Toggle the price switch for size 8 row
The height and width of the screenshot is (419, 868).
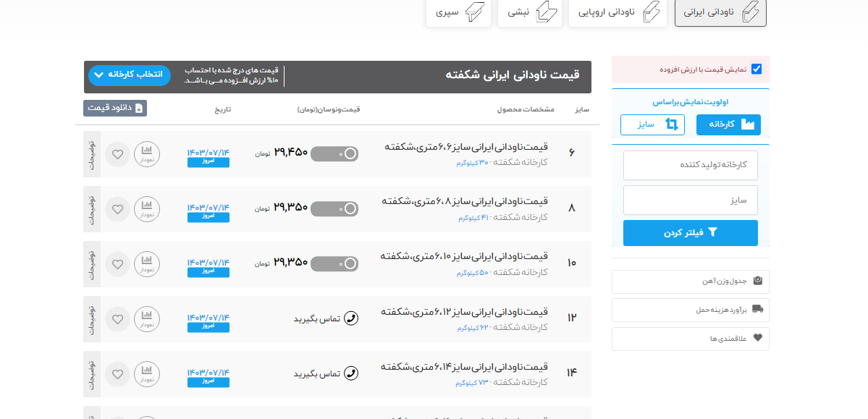(334, 208)
